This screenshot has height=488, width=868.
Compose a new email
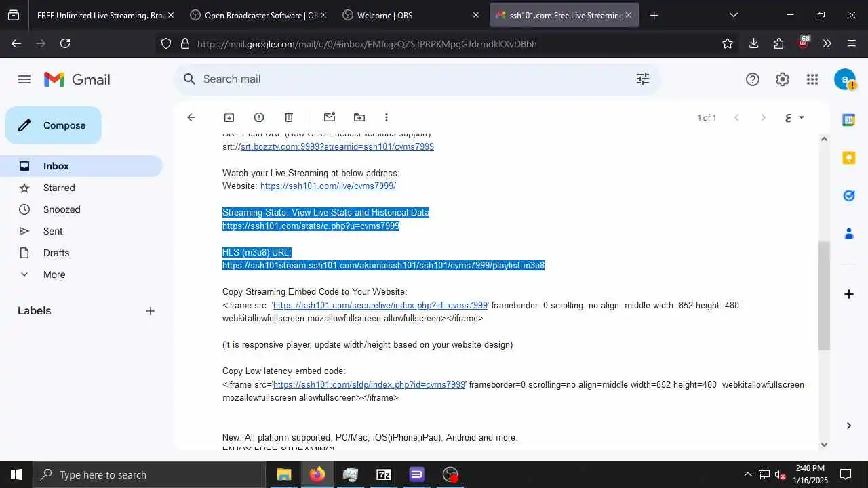coord(54,125)
